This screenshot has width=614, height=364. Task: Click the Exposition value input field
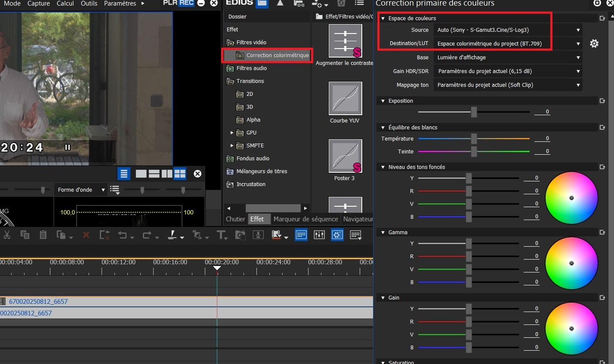542,112
